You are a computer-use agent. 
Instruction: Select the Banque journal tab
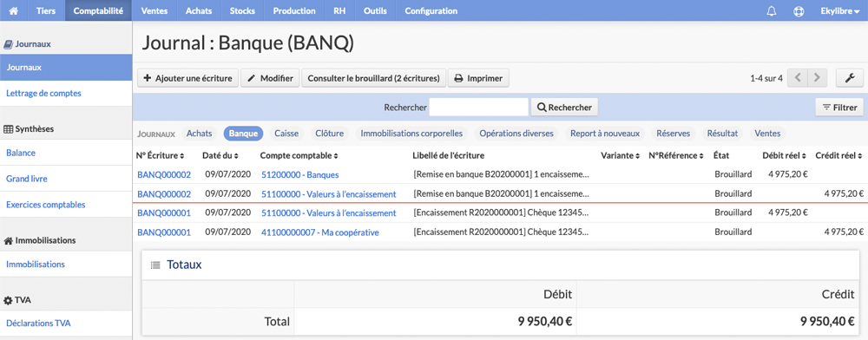[244, 134]
